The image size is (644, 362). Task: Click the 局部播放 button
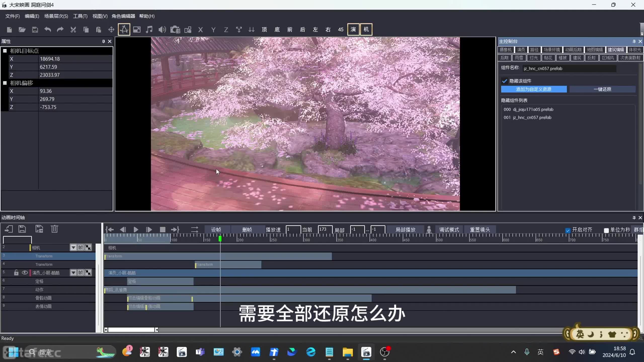pyautogui.click(x=405, y=230)
